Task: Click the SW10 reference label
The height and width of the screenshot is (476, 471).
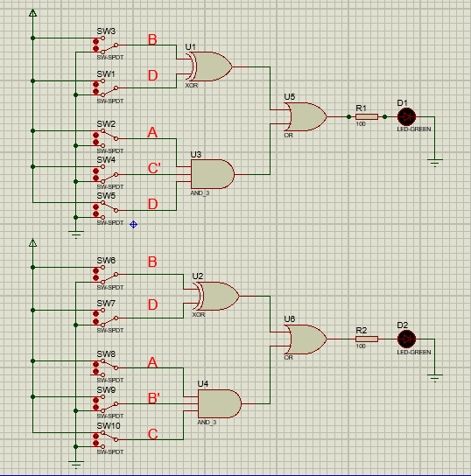Action: [109, 426]
